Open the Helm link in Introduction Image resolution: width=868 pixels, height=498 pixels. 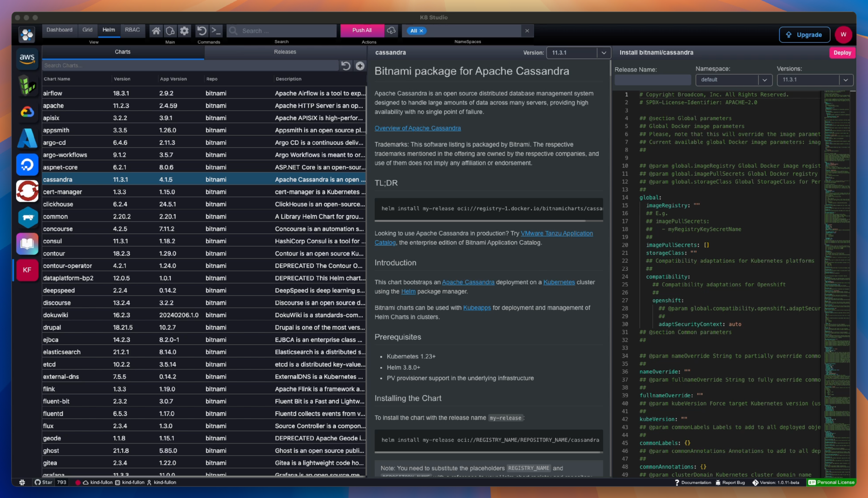click(x=408, y=291)
